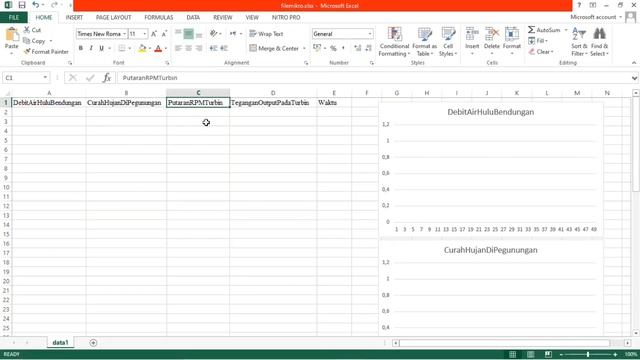Toggle Underline formatting
The height and width of the screenshot is (360, 640).
pos(101,48)
